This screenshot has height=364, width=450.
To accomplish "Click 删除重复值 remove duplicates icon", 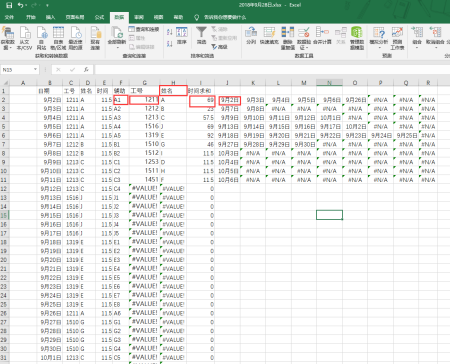I will pyautogui.click(x=287, y=38).
